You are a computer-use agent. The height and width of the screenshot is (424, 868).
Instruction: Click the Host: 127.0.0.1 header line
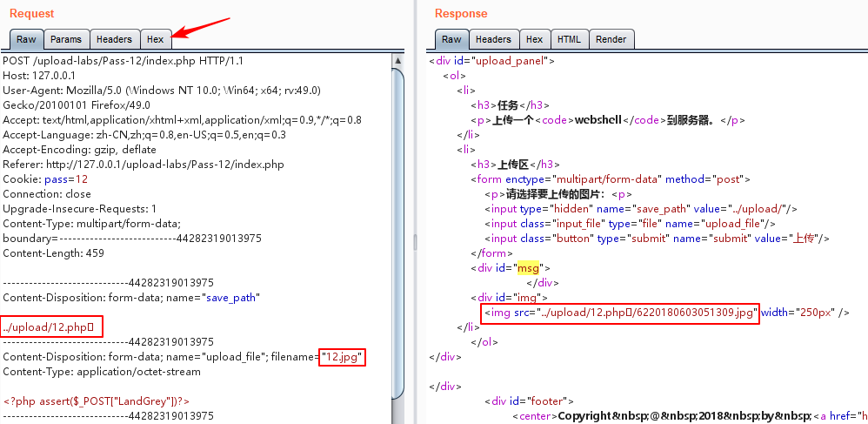pos(39,76)
